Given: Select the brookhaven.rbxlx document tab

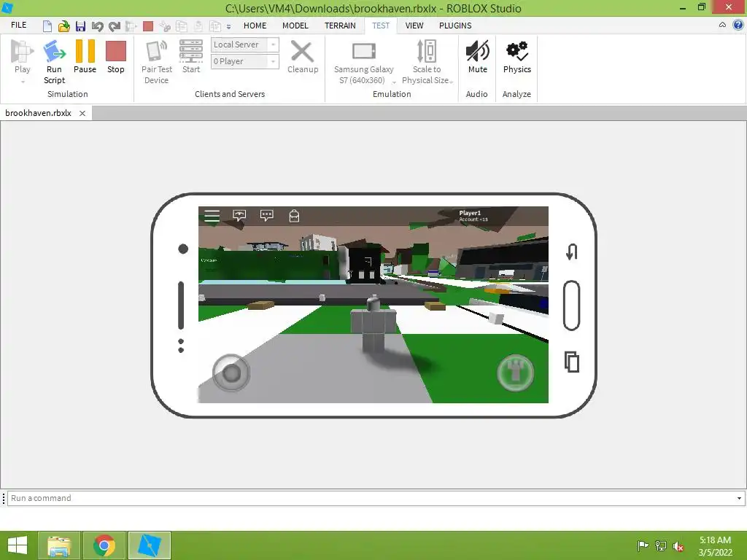Looking at the screenshot, I should [38, 113].
